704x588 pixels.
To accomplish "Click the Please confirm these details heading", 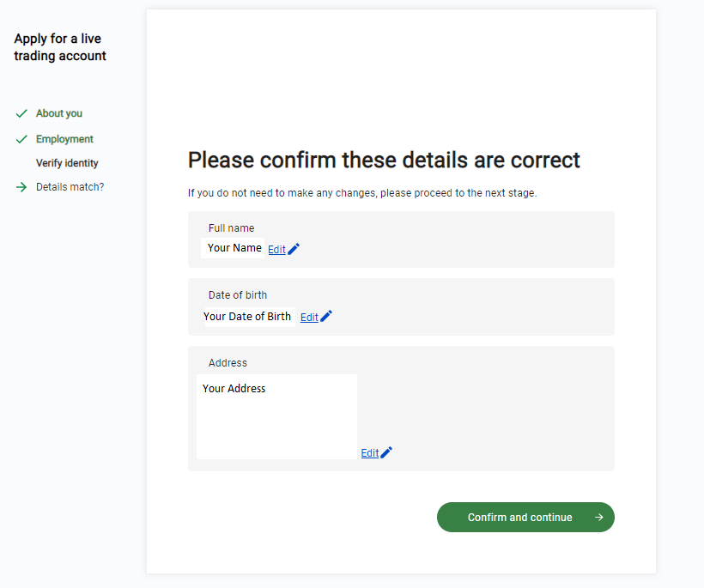I will tap(384, 161).
